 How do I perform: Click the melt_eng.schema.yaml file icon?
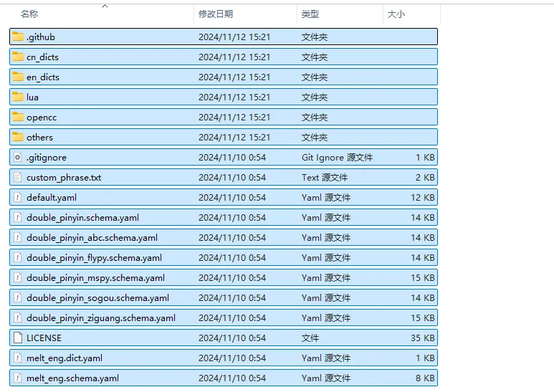[x=18, y=378]
